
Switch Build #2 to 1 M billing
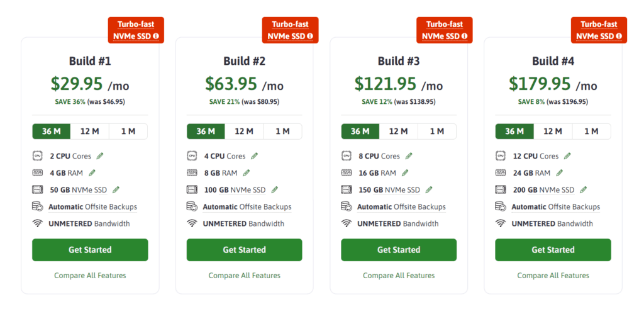282,132
